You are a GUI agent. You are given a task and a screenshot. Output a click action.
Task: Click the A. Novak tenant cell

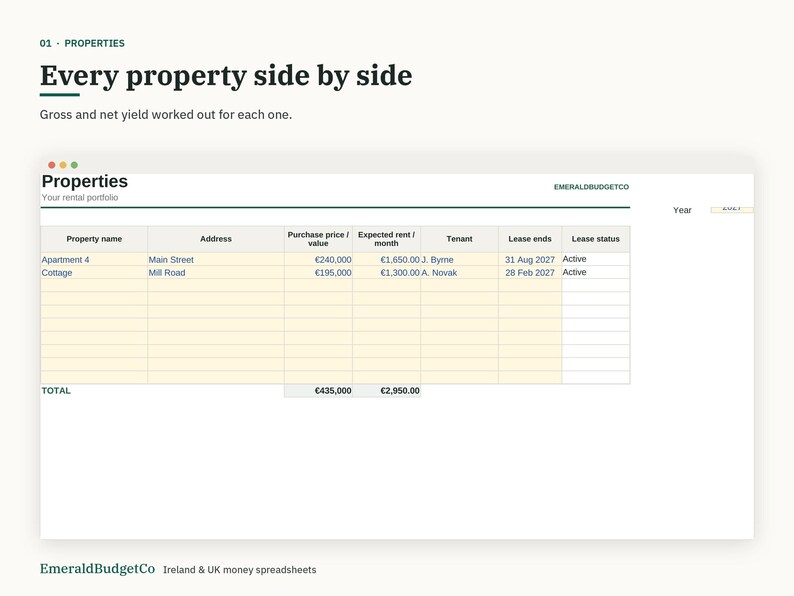[x=459, y=272]
